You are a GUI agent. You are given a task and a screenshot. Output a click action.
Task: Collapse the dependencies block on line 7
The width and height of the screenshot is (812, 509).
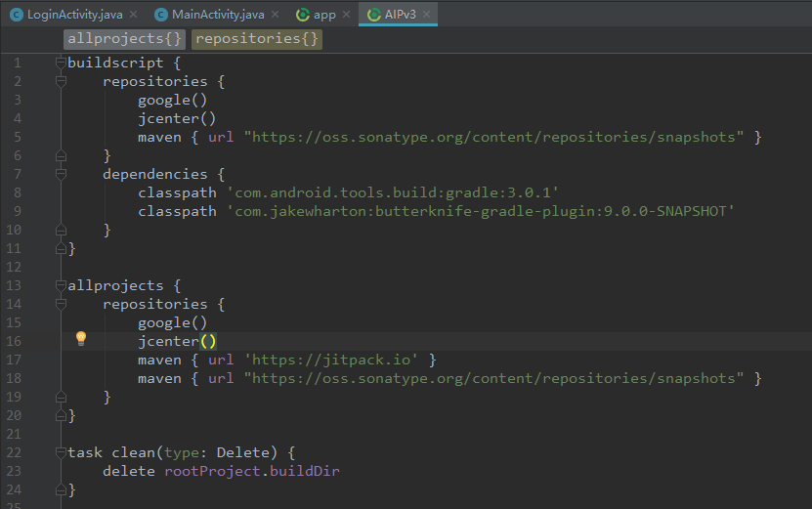[x=61, y=174]
